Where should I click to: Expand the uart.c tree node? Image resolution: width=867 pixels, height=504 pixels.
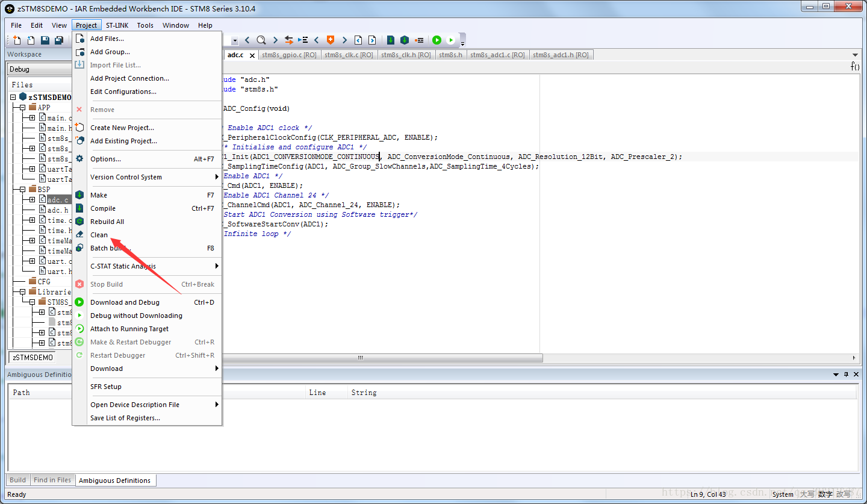tap(32, 261)
